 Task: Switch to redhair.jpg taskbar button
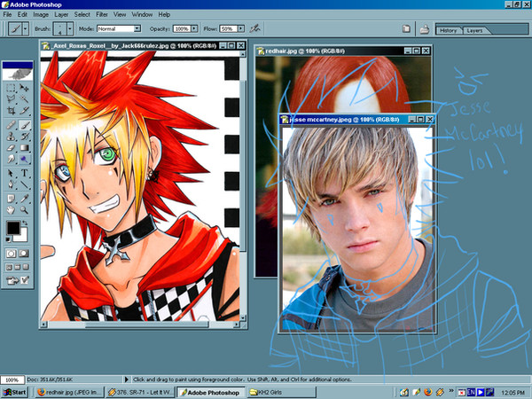(69, 392)
